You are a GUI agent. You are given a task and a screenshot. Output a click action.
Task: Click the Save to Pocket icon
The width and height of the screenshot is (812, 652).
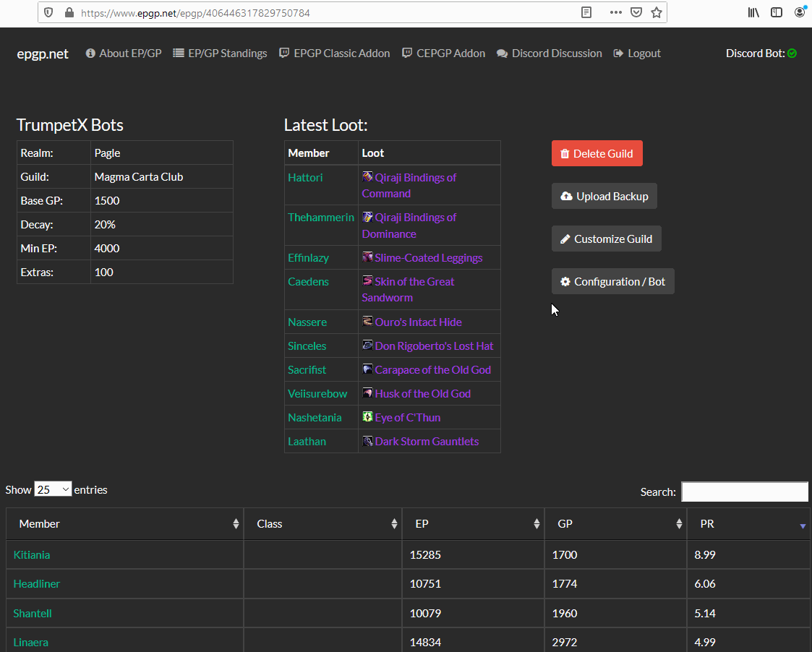(x=636, y=12)
